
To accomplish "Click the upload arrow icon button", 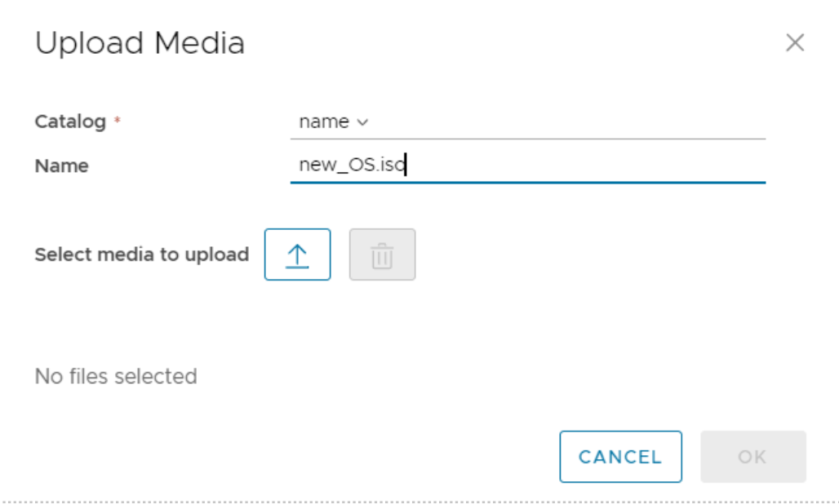I will 297,254.
